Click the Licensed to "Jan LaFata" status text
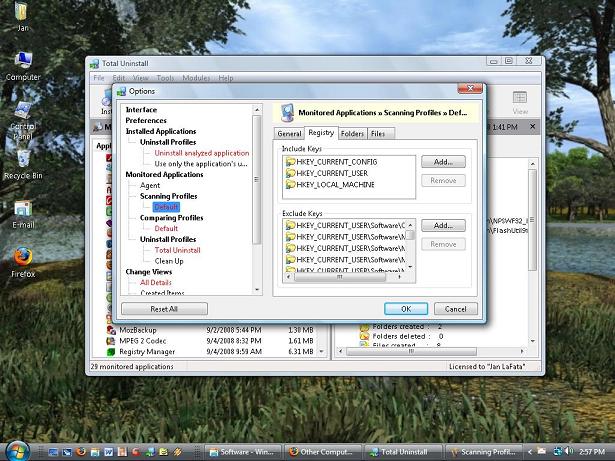The height and width of the screenshot is (461, 615). tap(487, 366)
